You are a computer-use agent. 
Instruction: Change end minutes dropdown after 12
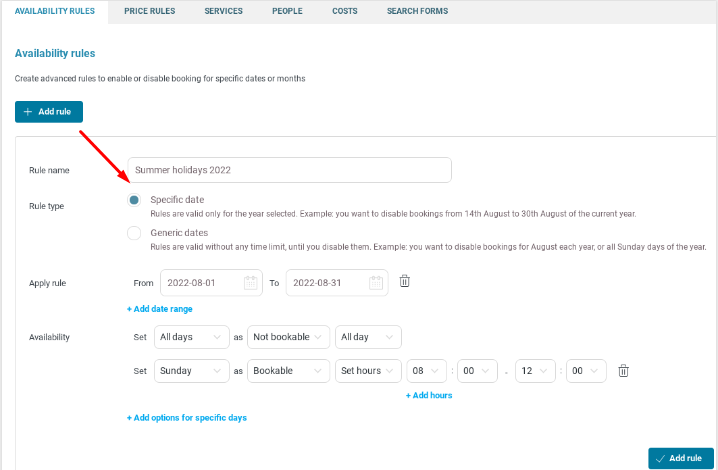[x=586, y=371]
